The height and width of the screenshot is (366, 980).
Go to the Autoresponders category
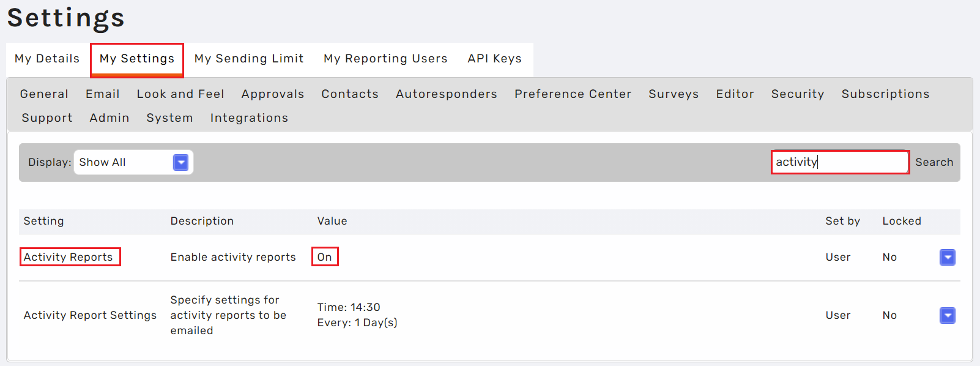pyautogui.click(x=447, y=94)
